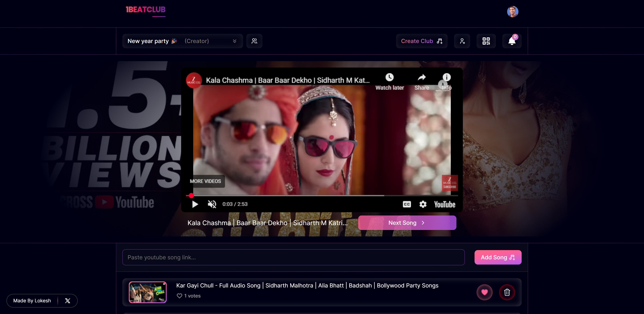Image resolution: width=644 pixels, height=314 pixels.
Task: Unmute the video audio
Action: tap(212, 204)
